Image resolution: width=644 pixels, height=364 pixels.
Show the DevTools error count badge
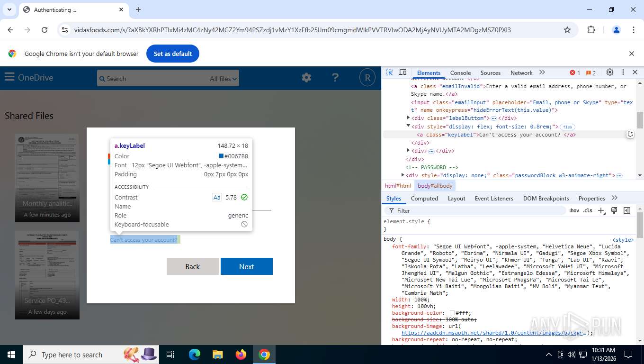[575, 73]
